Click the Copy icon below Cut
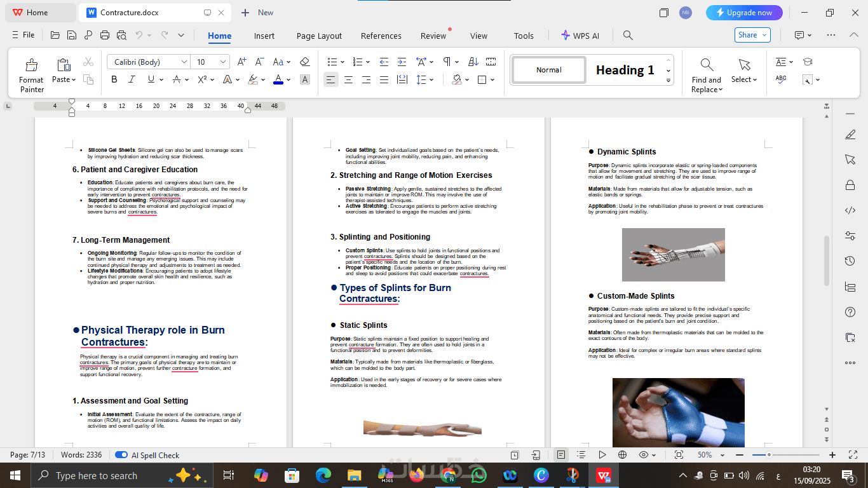The width and height of the screenshot is (868, 488). [x=88, y=79]
